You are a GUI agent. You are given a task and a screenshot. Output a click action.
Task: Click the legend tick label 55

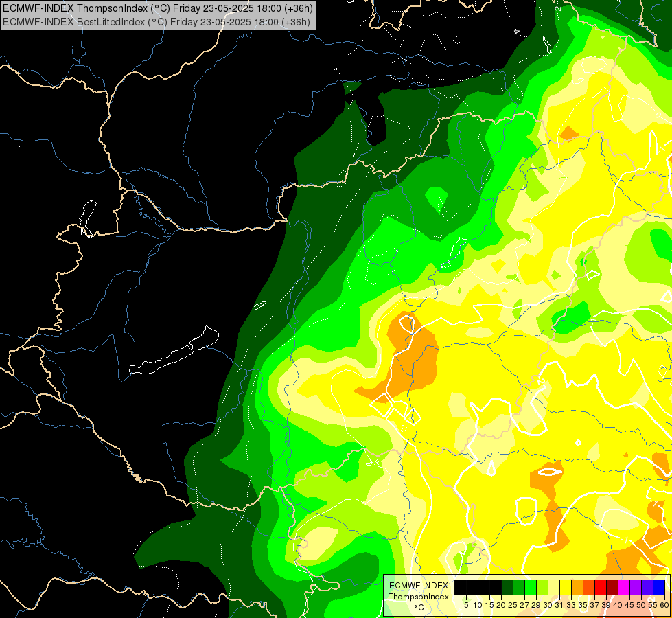coord(653,605)
